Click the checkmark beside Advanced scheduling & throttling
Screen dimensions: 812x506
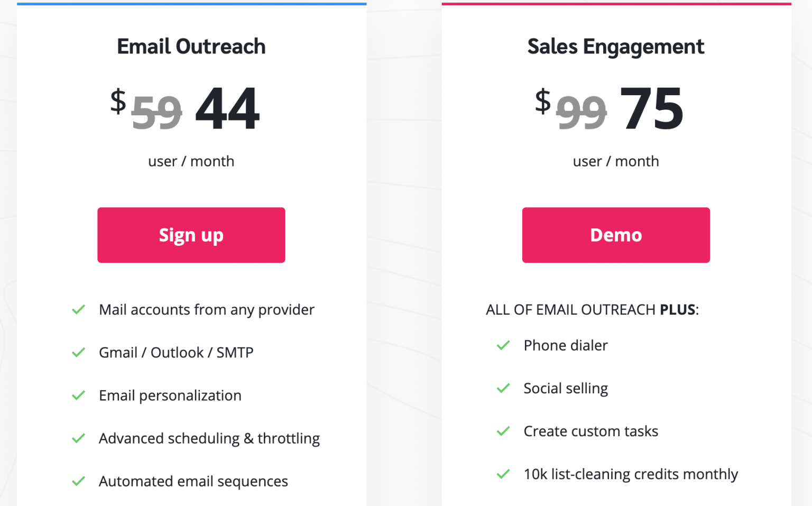coord(78,438)
